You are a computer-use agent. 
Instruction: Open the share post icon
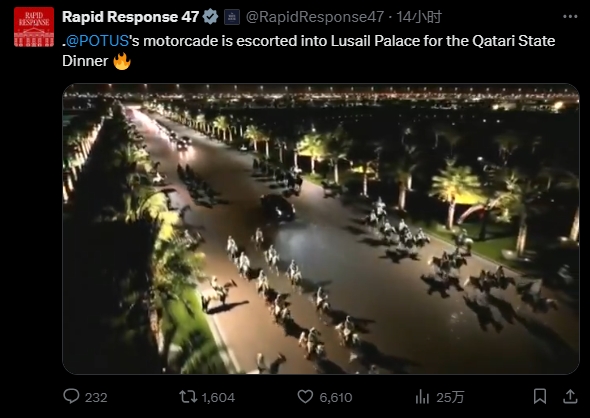pos(570,396)
